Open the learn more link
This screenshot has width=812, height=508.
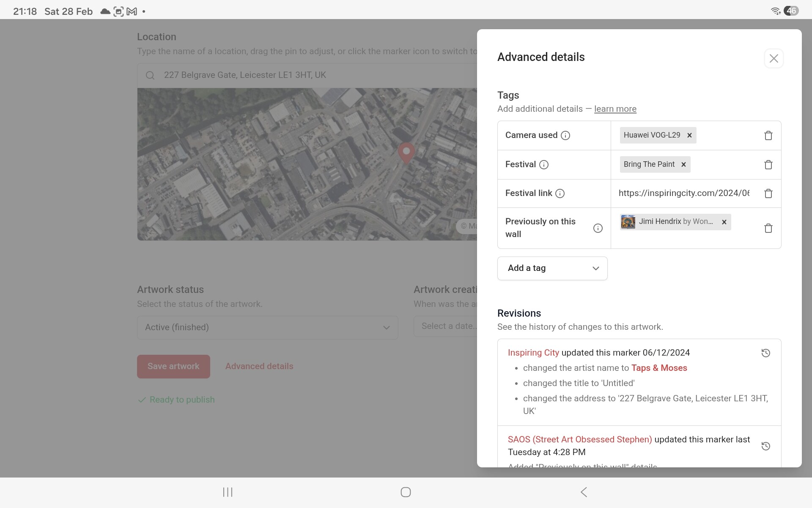615,109
